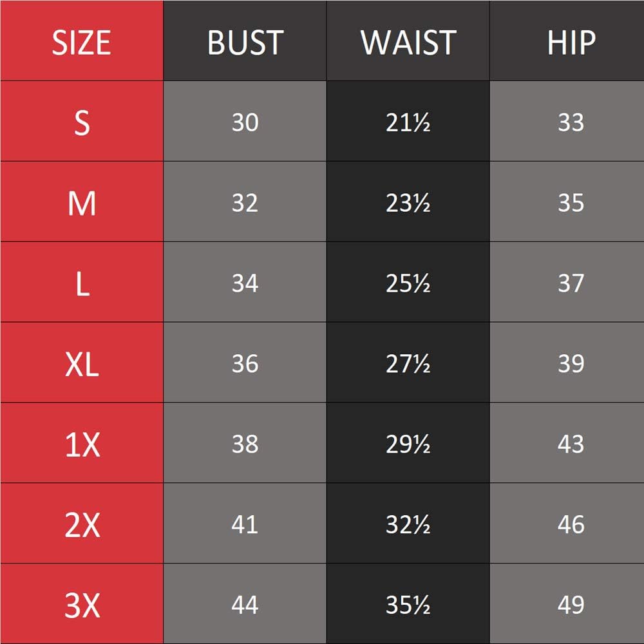
Task: Click the BUST column header
Action: tap(245, 42)
